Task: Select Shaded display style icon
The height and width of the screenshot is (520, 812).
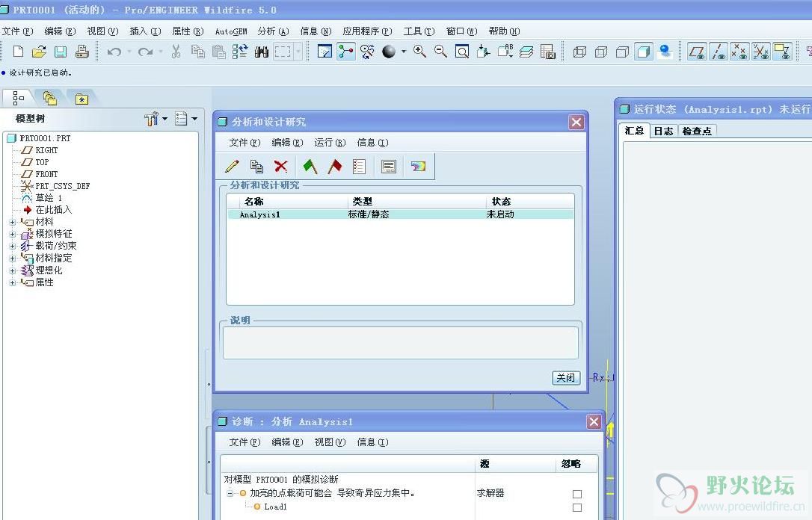Action: point(644,52)
